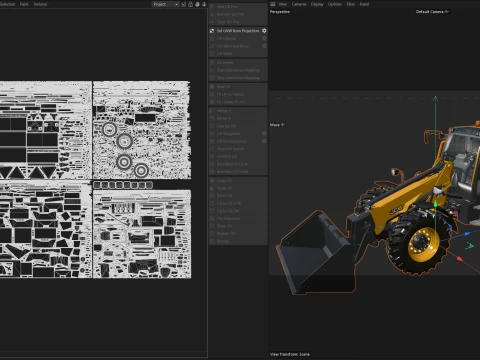Click the Restore UV icon
The height and width of the screenshot is (360, 480).
tap(212, 234)
